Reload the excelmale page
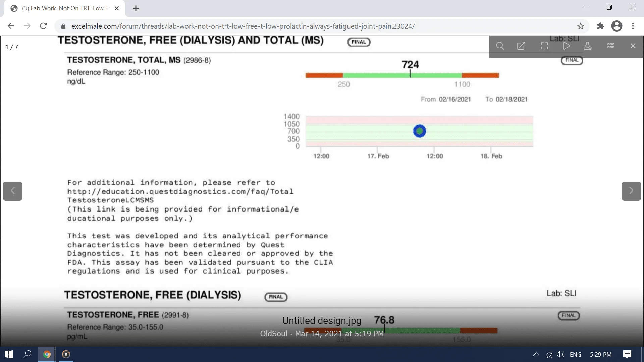The height and width of the screenshot is (362, 644). (43, 26)
